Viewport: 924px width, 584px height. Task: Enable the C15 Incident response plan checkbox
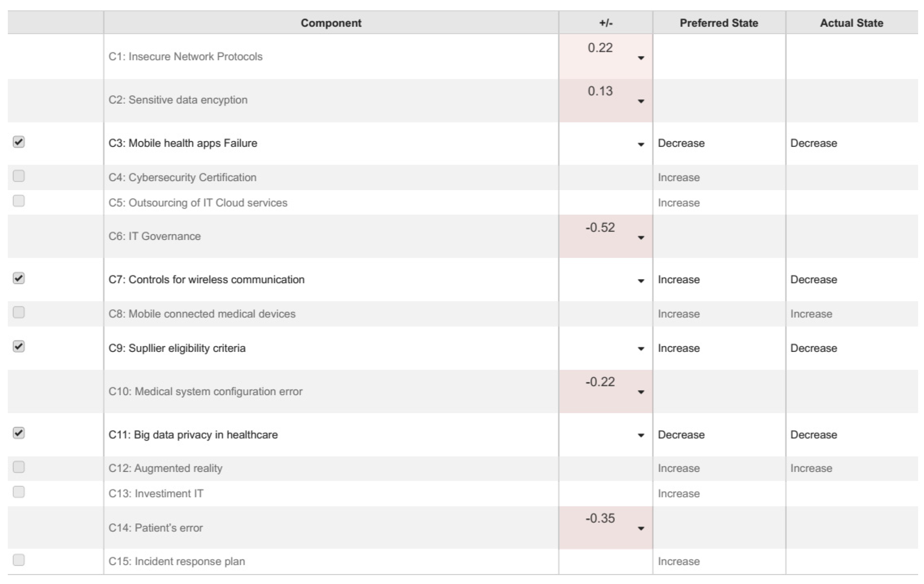click(x=18, y=560)
